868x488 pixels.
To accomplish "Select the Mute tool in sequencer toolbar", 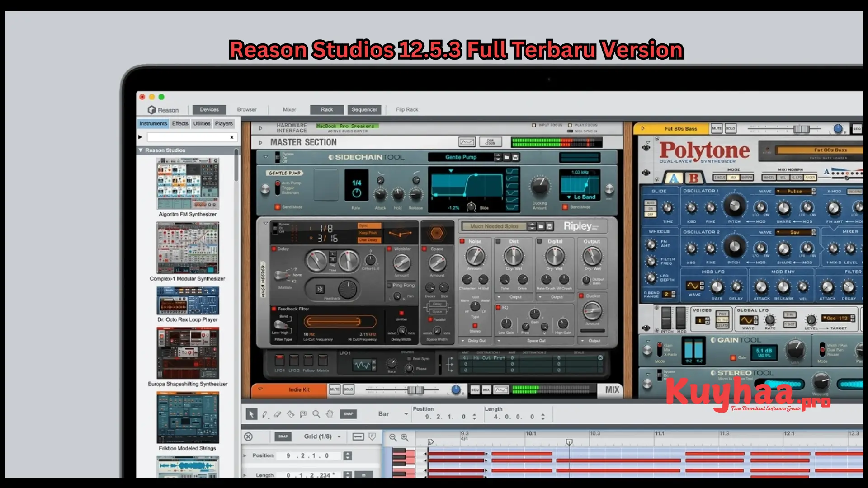I will pos(303,414).
